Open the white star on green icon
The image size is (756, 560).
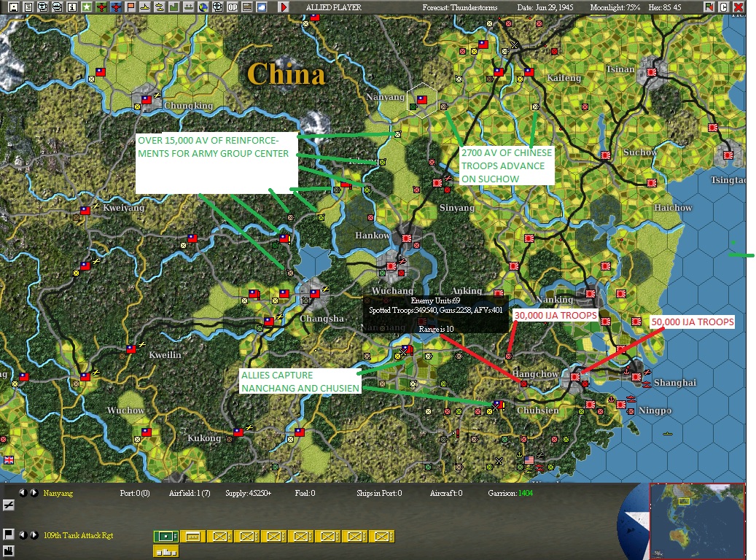[x=86, y=7]
